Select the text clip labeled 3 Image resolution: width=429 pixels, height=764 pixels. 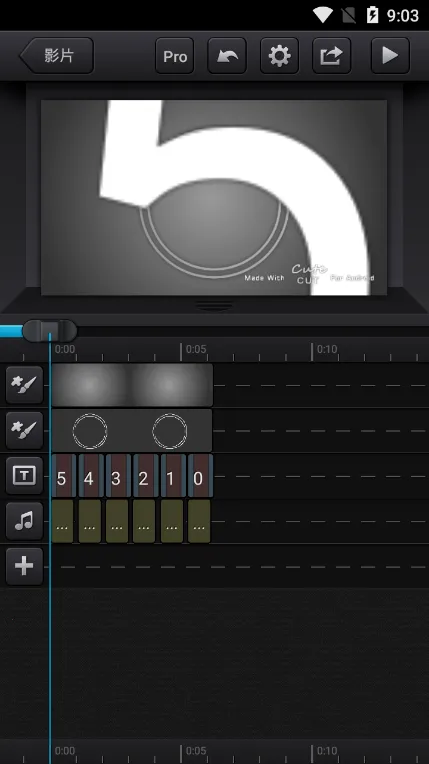tap(118, 476)
